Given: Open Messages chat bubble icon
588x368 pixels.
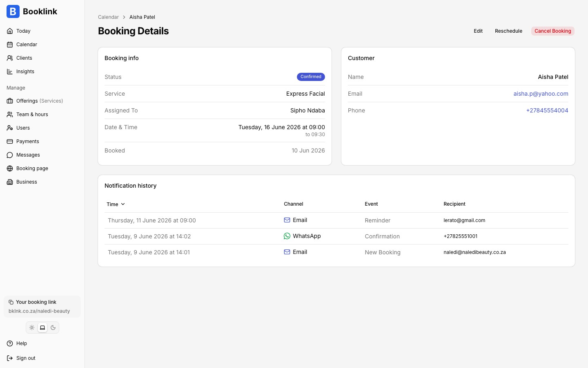Looking at the screenshot, I should click(x=10, y=155).
